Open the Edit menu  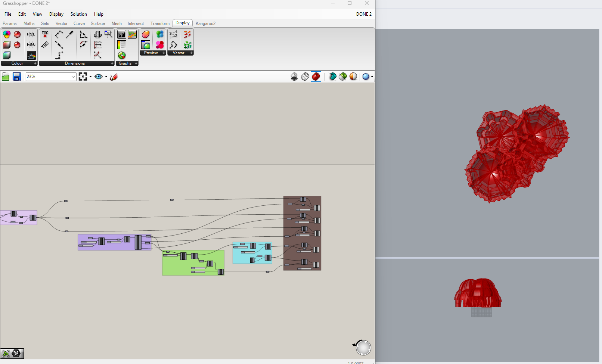tap(22, 14)
